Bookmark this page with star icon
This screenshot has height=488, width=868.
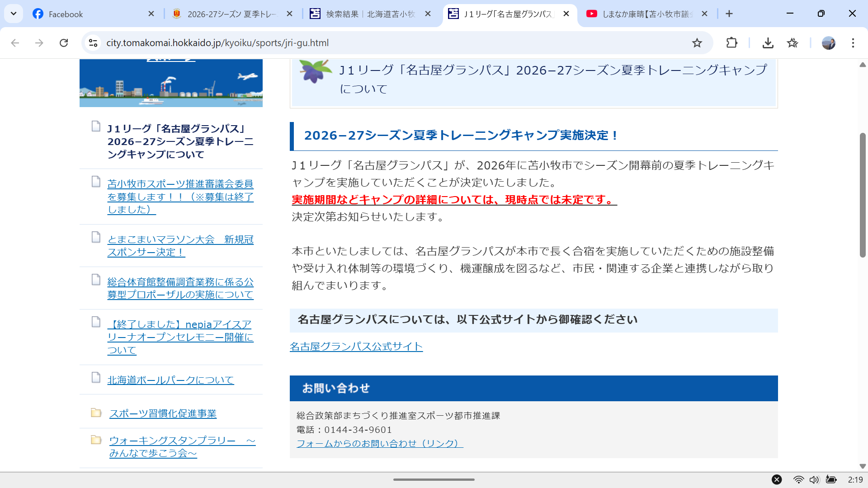pyautogui.click(x=697, y=43)
